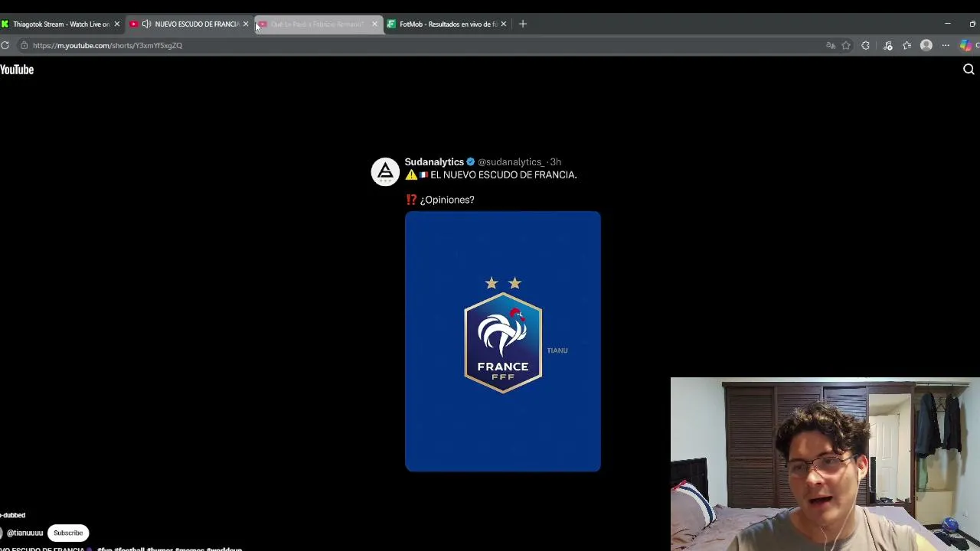Open the browser settings and more menu

[x=946, y=46]
